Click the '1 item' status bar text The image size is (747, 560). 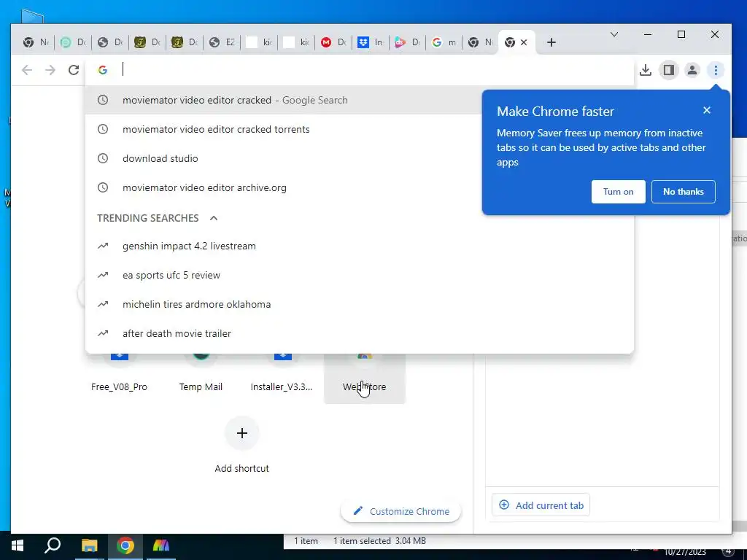tap(306, 541)
